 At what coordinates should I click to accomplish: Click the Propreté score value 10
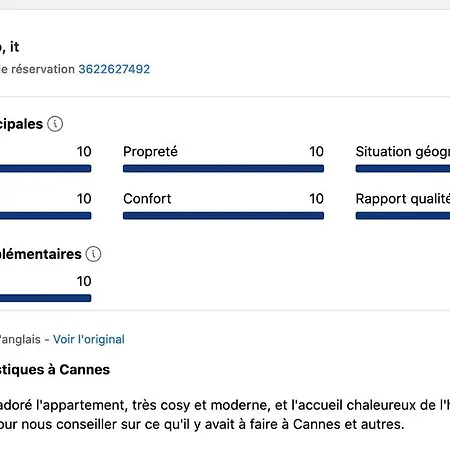pos(316,152)
